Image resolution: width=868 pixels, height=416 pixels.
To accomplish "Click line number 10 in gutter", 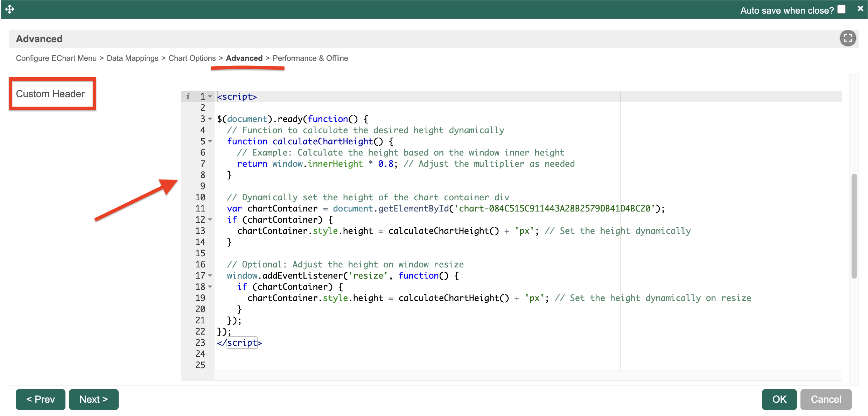I will click(200, 197).
